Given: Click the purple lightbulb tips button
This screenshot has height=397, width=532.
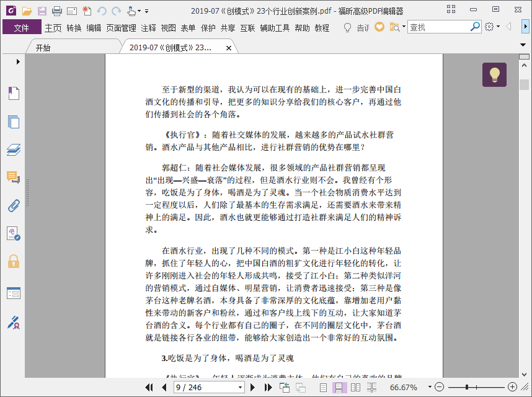Looking at the screenshot, I should tap(494, 74).
